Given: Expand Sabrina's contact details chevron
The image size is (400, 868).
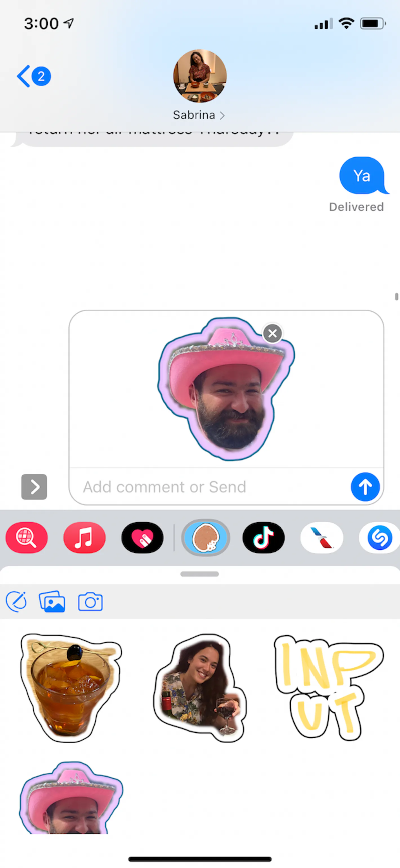Looking at the screenshot, I should tap(222, 116).
